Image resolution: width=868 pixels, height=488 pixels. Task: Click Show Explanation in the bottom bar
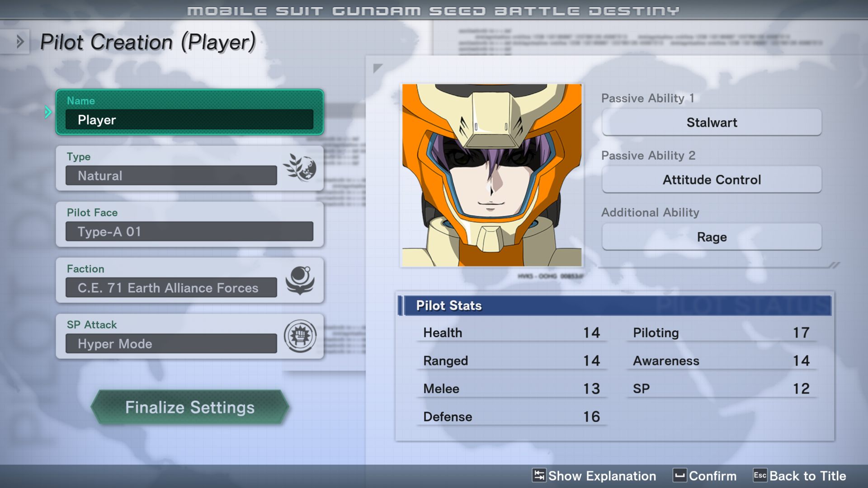pos(594,476)
